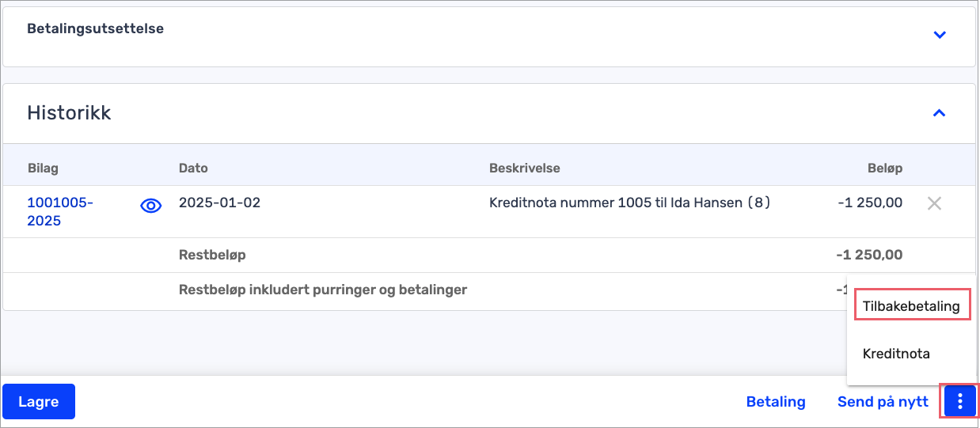Choose Tilbakebetaling from the popup menu
Screen dimensions: 980x428
click(x=911, y=306)
